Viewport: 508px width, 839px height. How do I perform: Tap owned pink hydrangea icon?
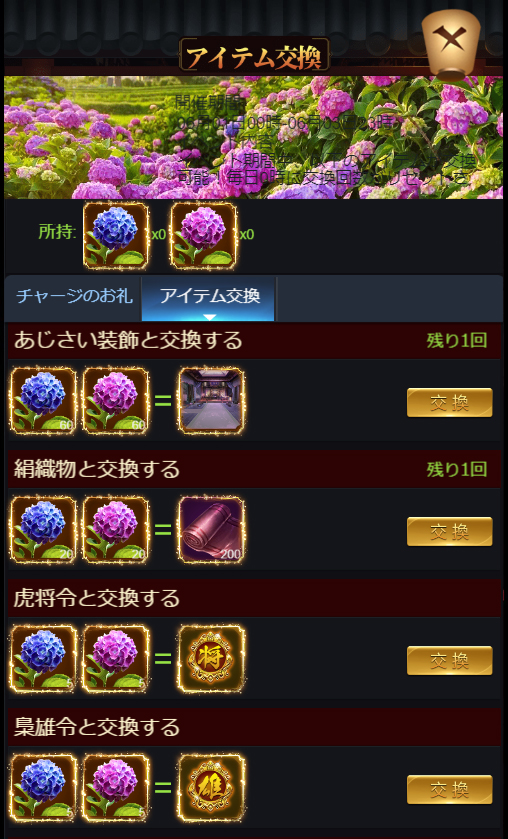pyautogui.click(x=204, y=235)
